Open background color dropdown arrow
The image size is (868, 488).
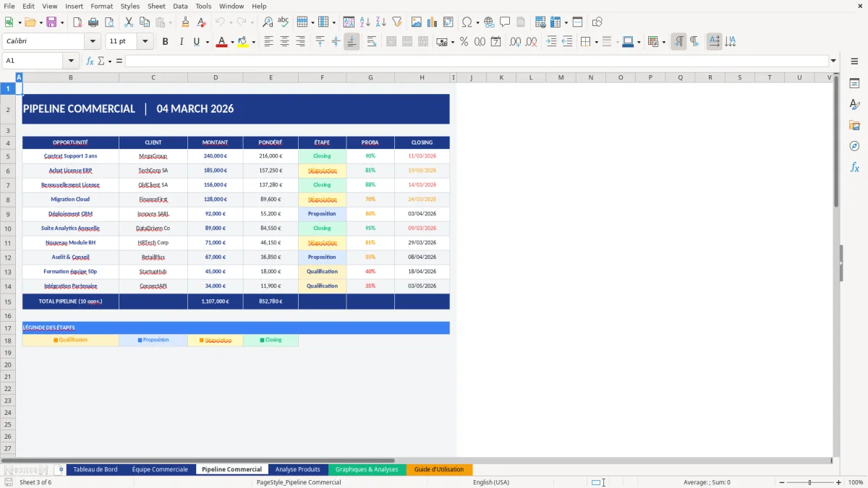click(253, 42)
